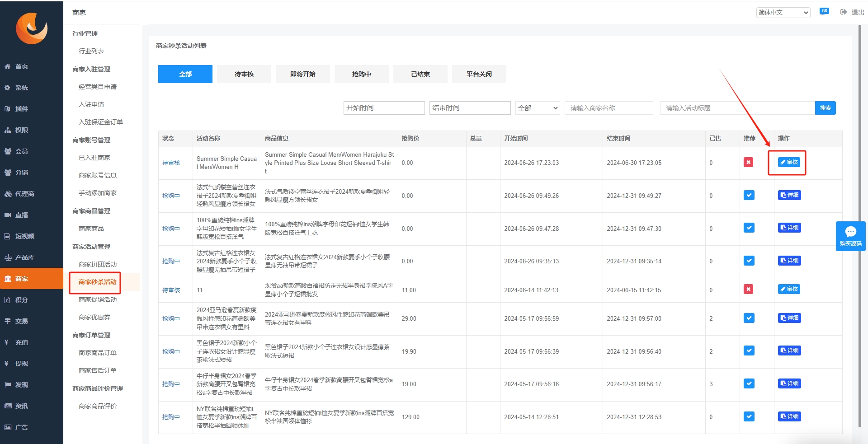This screenshot has width=868, height=444.
Task: Toggle 推荐 for NY联名纯棉重磅短袖 row
Action: click(749, 416)
